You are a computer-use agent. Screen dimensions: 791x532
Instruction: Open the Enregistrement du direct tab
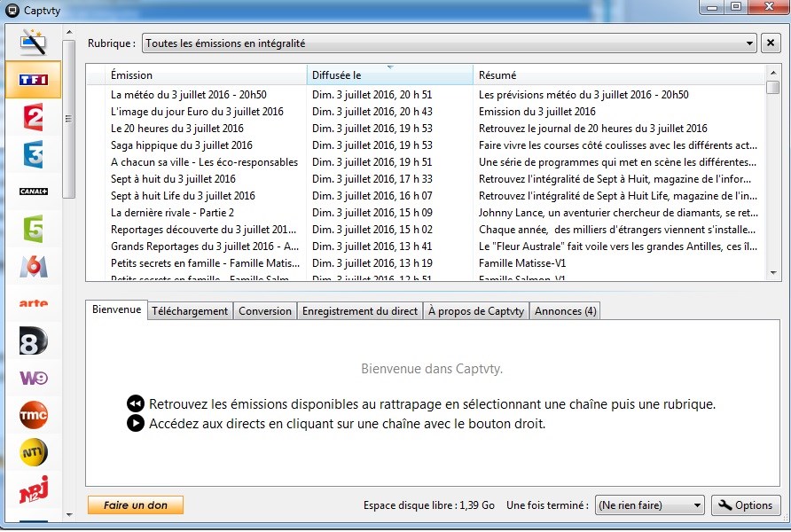point(360,311)
